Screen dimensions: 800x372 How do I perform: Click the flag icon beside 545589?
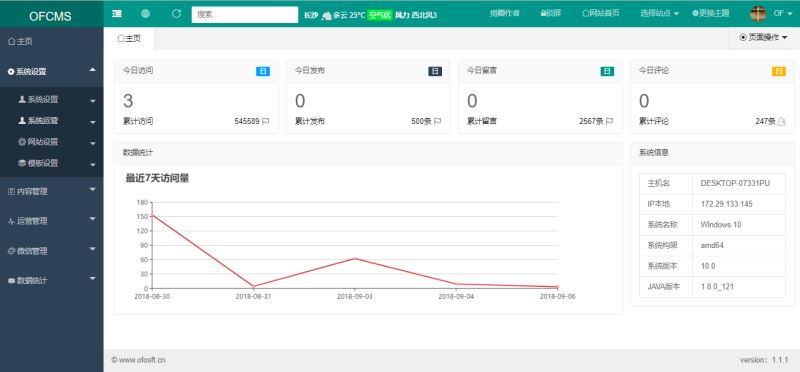pos(265,121)
